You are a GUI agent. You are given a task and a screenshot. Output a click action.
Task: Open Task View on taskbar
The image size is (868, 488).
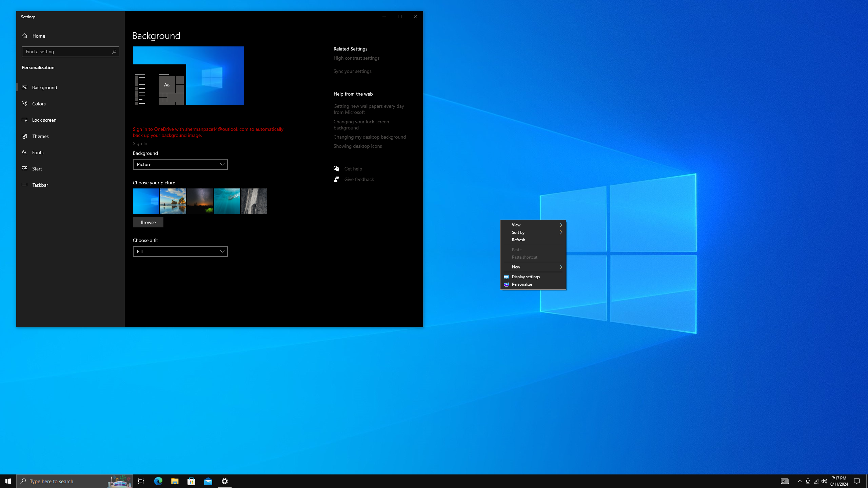pos(141,481)
